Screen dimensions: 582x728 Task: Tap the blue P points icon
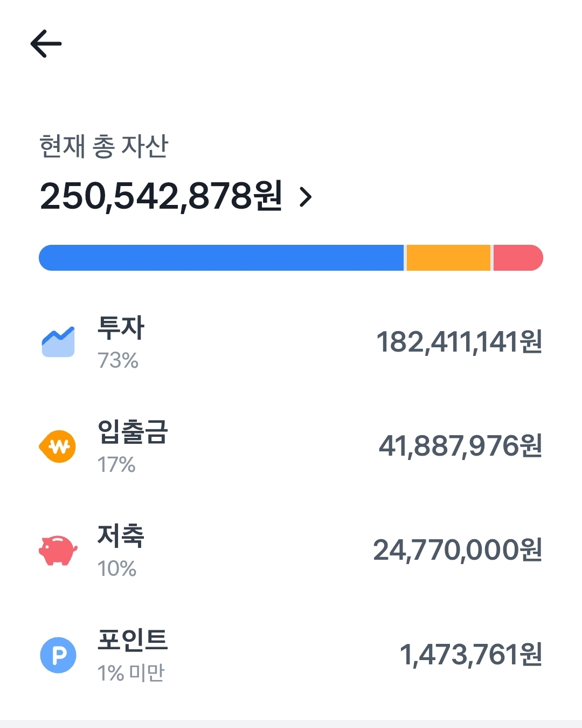(58, 655)
